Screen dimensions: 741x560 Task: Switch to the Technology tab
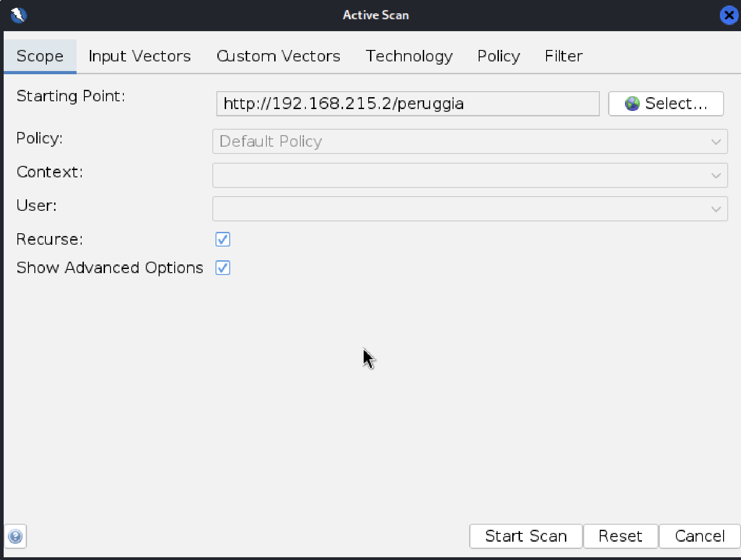pos(409,56)
